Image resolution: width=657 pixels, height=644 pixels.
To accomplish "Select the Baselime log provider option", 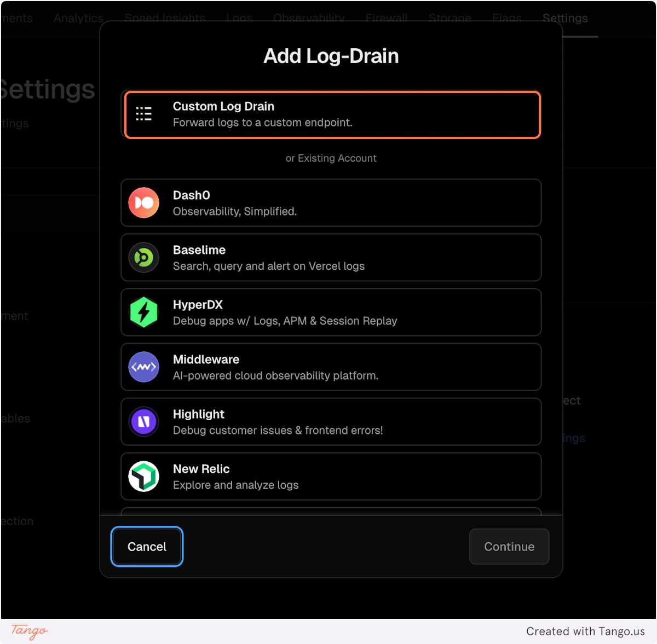I will (331, 257).
